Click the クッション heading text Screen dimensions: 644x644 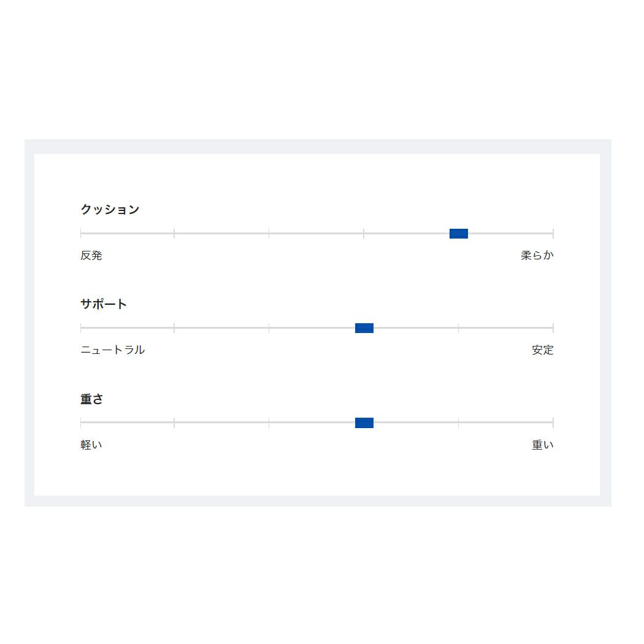click(x=110, y=210)
